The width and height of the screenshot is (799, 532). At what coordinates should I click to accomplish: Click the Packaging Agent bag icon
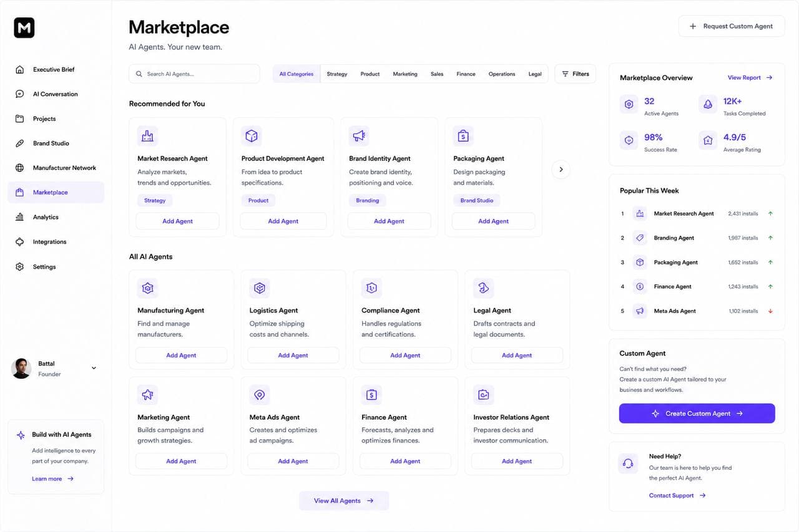click(x=463, y=136)
